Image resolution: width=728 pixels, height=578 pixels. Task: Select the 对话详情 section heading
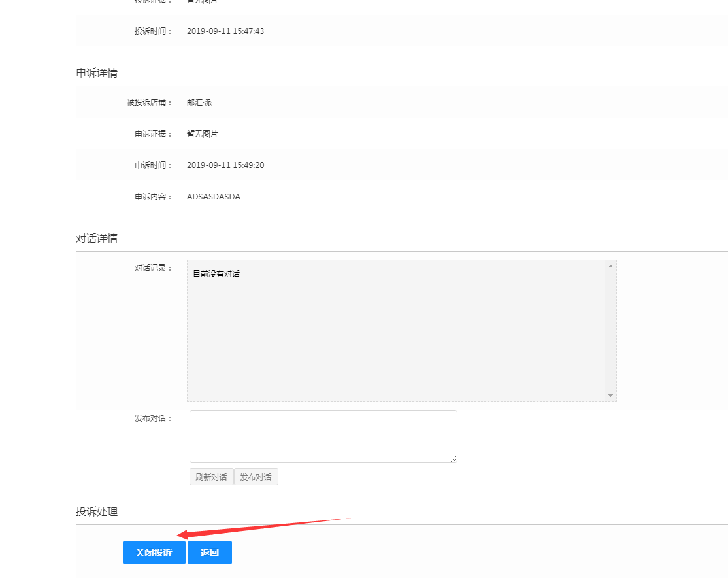click(97, 239)
